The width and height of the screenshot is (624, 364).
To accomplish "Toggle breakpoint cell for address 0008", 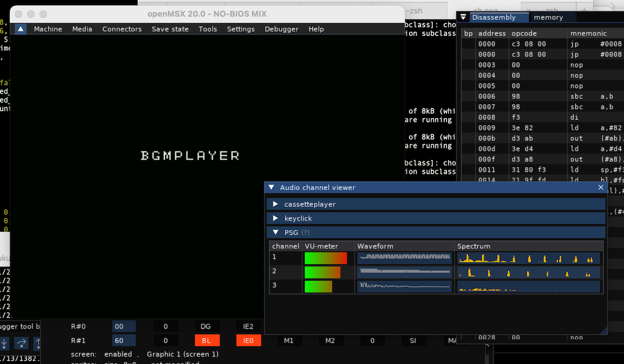I will 468,117.
